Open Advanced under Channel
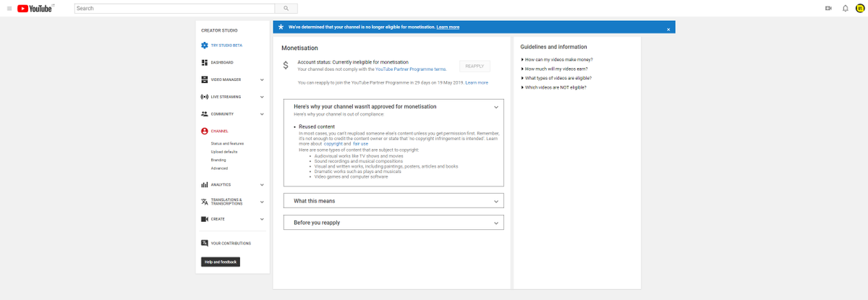This screenshot has width=868, height=300. (219, 168)
